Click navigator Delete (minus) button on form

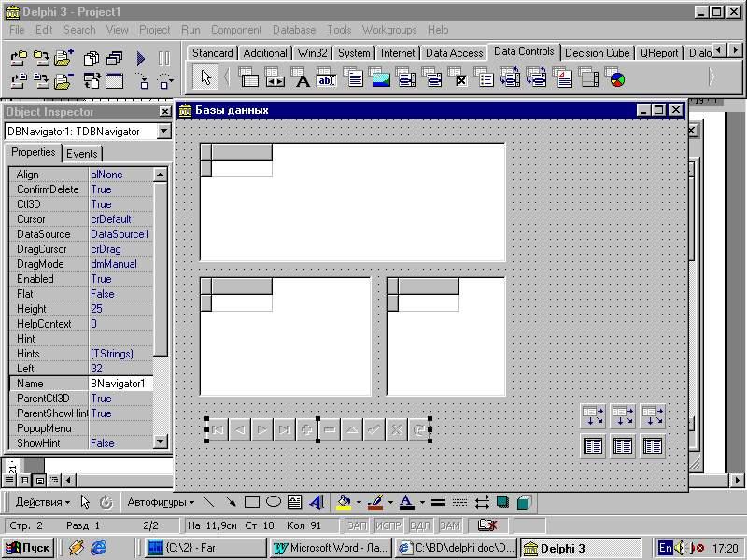[330, 429]
